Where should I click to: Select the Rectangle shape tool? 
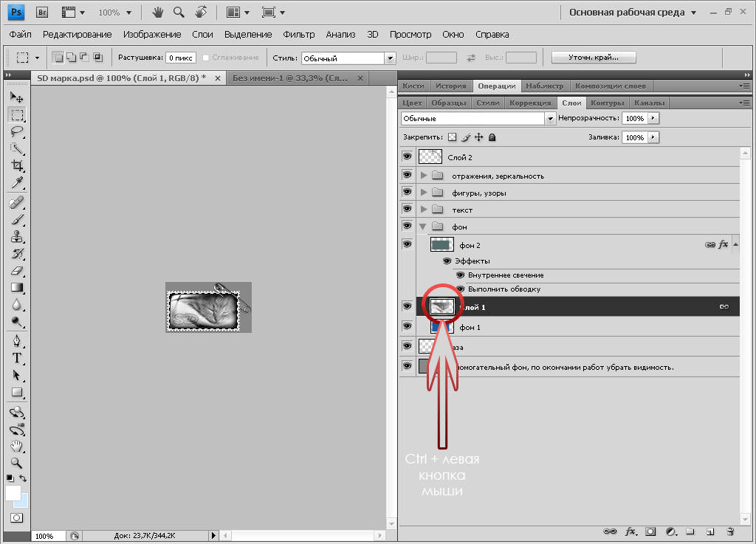coord(17,392)
